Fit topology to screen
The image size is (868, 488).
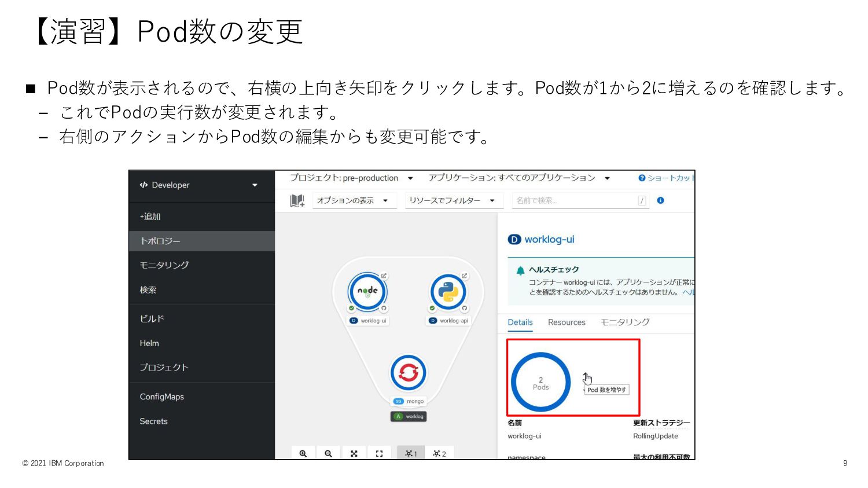(x=354, y=454)
